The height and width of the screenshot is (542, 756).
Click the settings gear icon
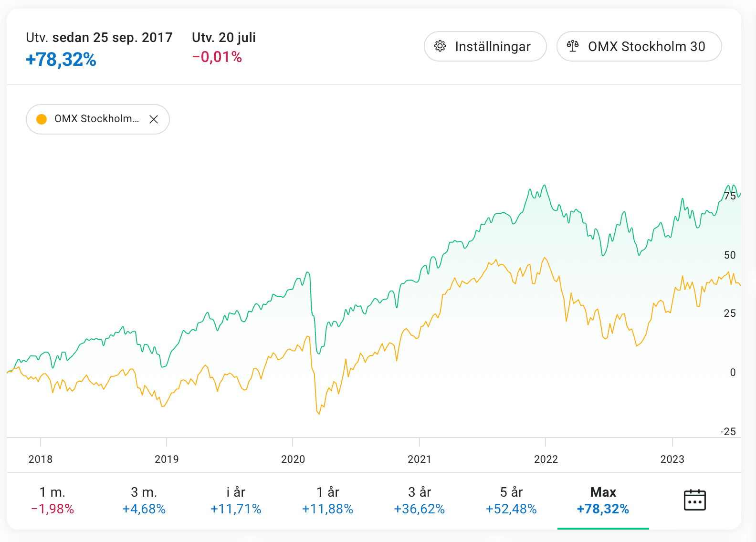coord(440,46)
